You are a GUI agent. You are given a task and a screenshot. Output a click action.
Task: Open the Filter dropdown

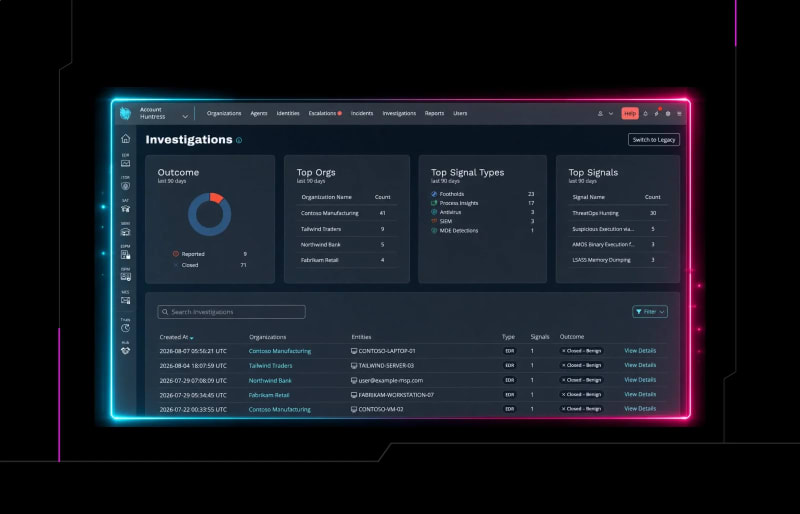(x=650, y=311)
